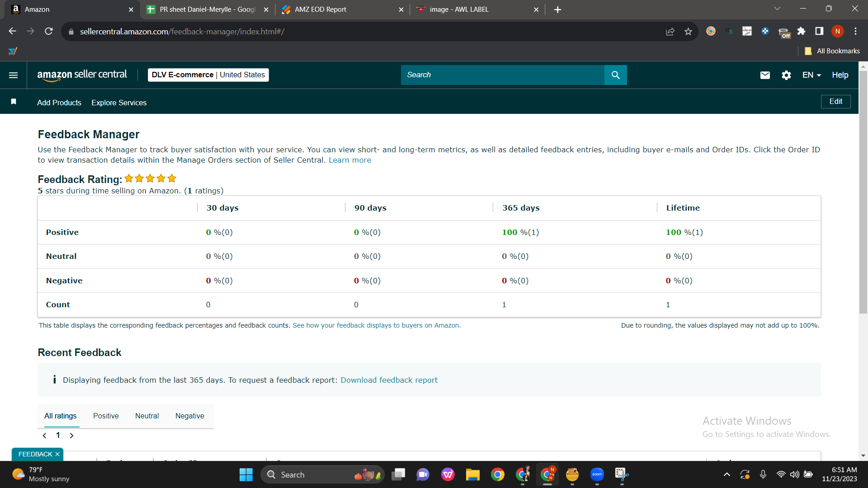Click the page vertical scrollbar
The width and height of the screenshot is (868, 488).
point(863,192)
